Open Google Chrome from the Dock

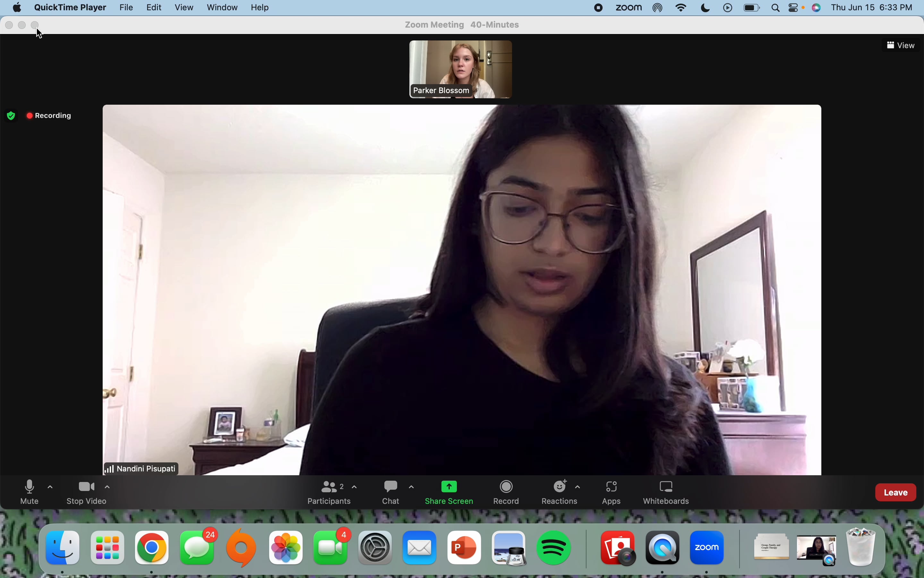pyautogui.click(x=152, y=548)
